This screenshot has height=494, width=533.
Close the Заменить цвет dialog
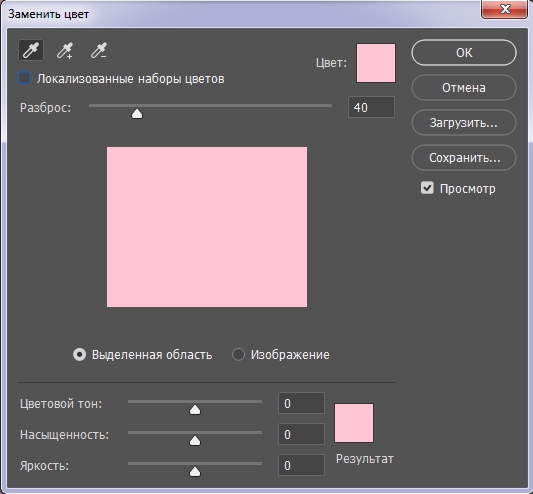point(504,9)
